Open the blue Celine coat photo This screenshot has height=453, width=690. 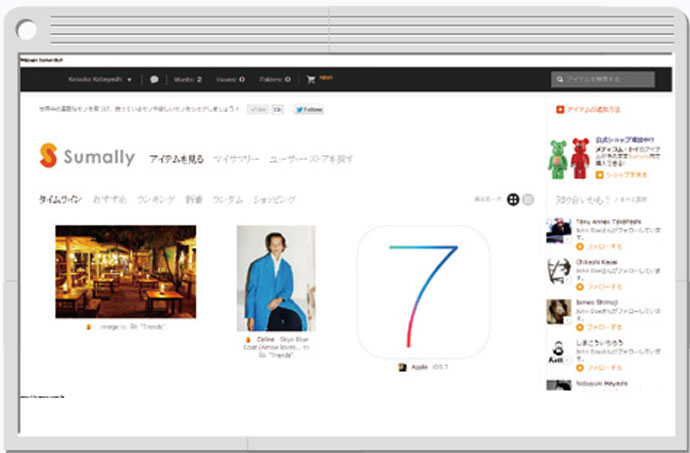point(276,278)
